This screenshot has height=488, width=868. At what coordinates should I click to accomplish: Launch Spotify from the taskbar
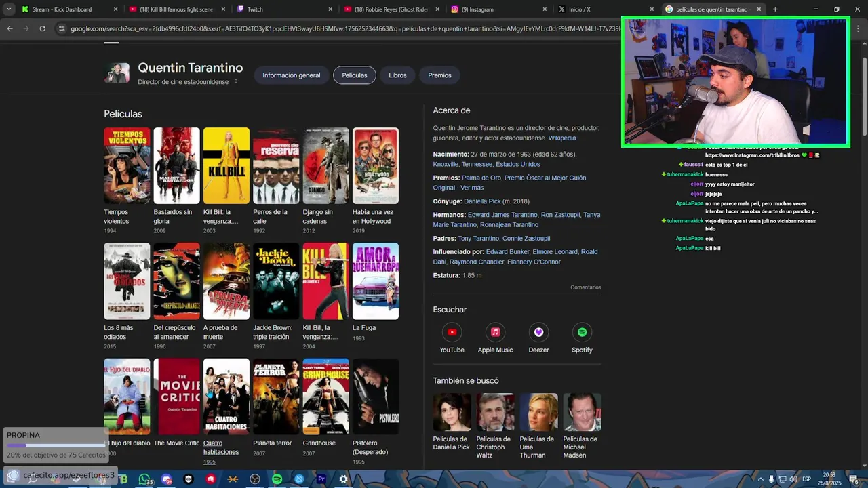277,479
